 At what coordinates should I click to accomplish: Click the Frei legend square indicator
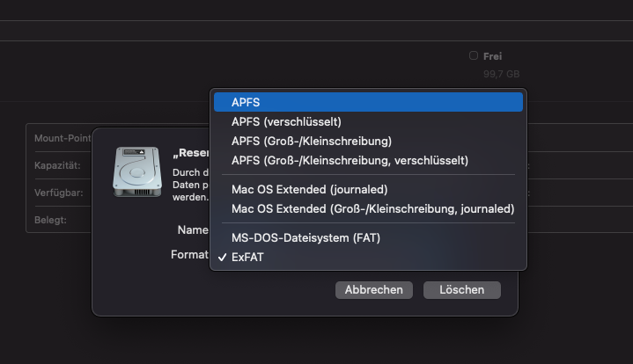[474, 55]
